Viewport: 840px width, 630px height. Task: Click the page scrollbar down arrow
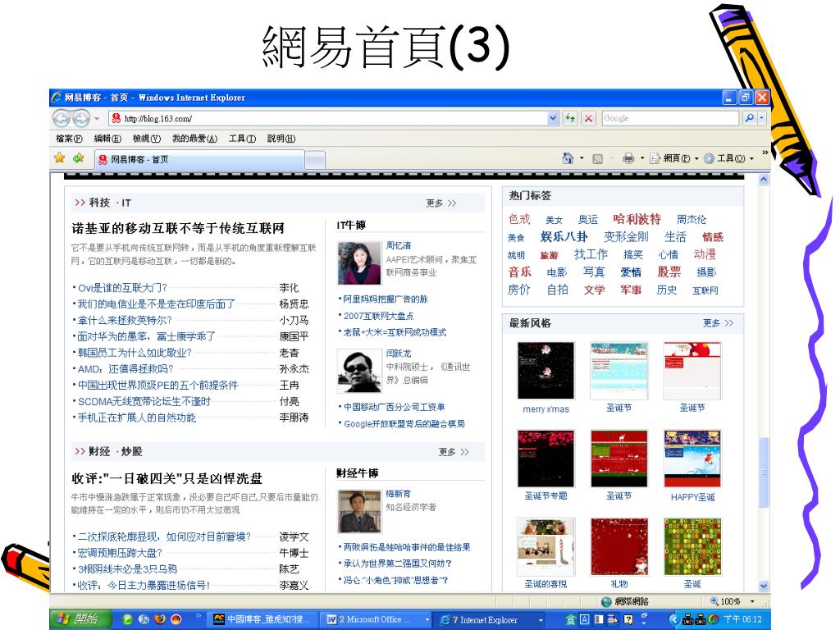click(764, 586)
